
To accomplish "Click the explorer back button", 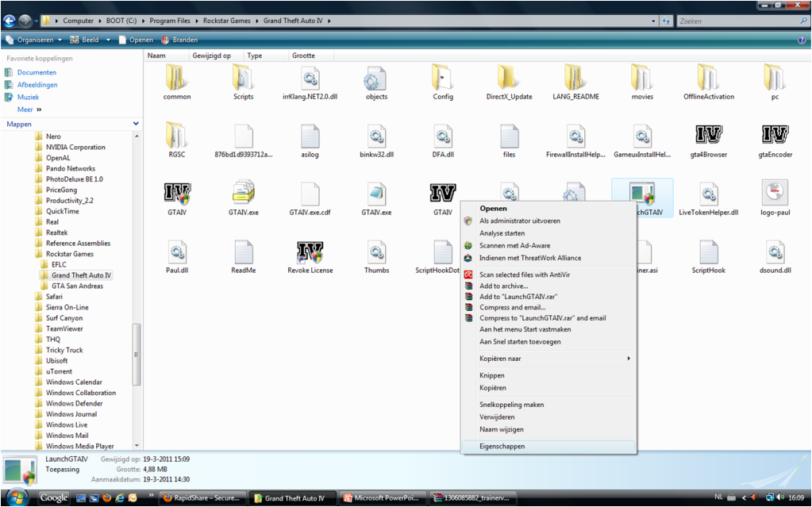I will click(9, 21).
